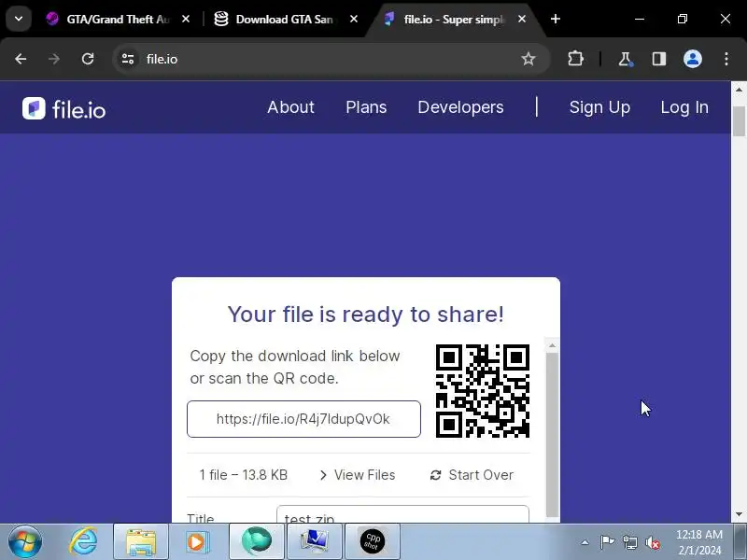The width and height of the screenshot is (747, 560).
Task: Select the file.io - Super simple tab
Action: 453,19
